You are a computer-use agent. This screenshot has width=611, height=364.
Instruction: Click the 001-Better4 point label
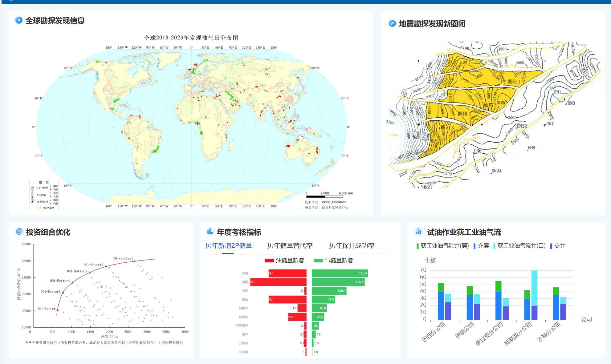coord(60,281)
